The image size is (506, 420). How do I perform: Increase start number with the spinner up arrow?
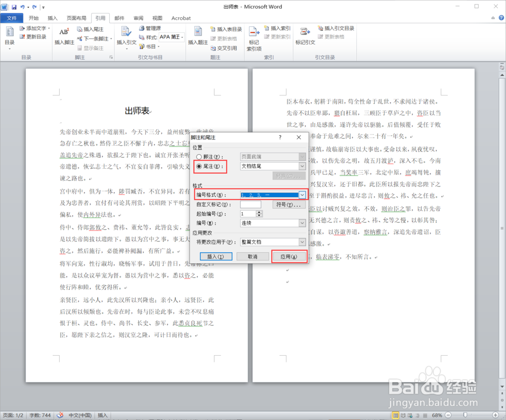(x=259, y=212)
